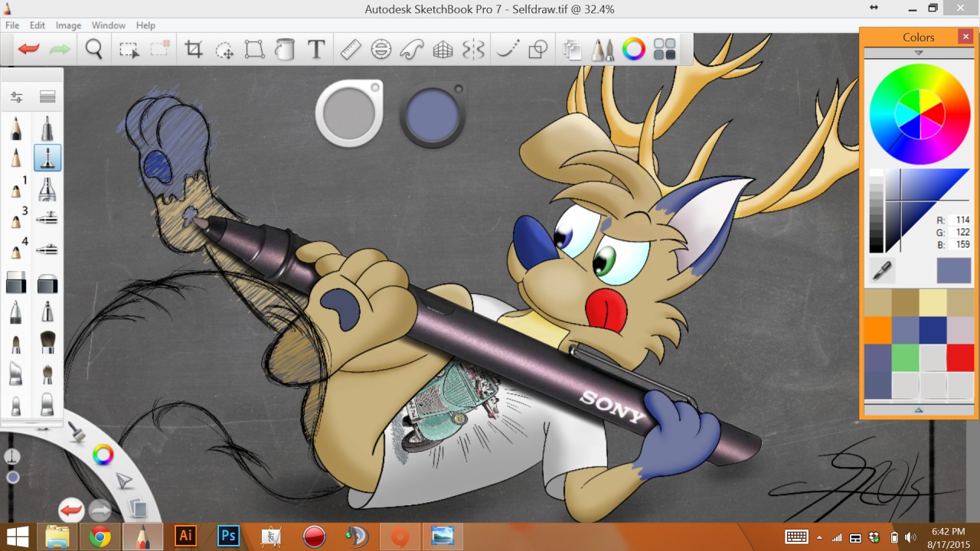This screenshot has height=551, width=980.
Task: Open the brush properties sliders button
Action: point(16,97)
